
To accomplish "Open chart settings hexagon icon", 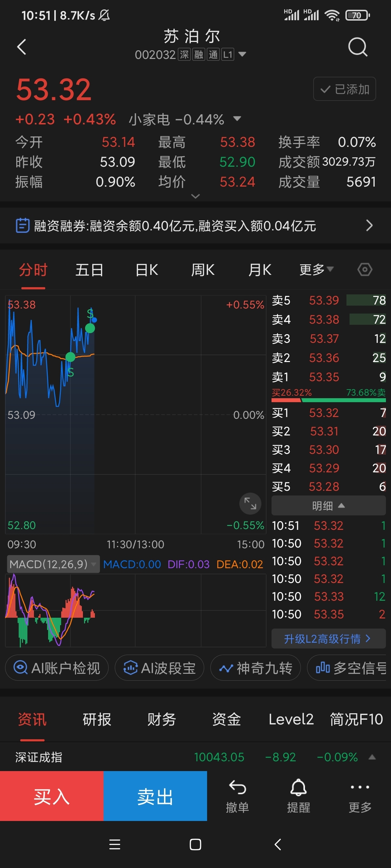I will [x=365, y=269].
